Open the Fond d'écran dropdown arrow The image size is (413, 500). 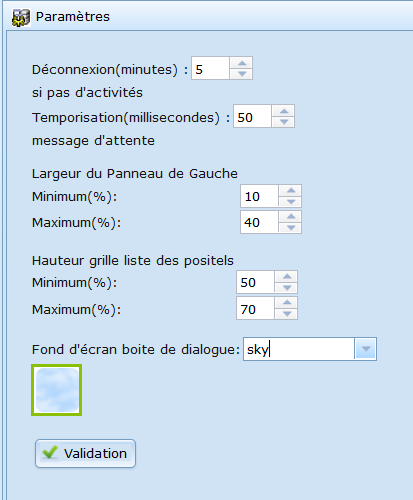(x=366, y=349)
